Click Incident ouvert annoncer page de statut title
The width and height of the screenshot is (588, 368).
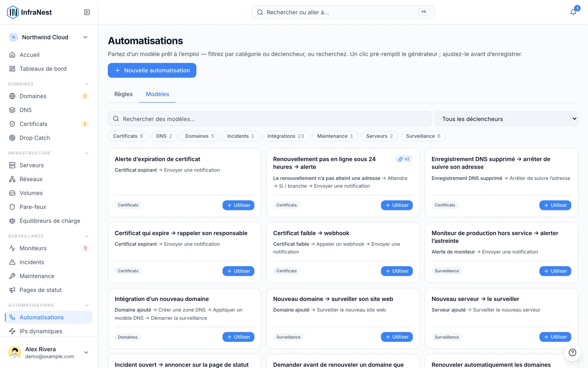(181, 365)
